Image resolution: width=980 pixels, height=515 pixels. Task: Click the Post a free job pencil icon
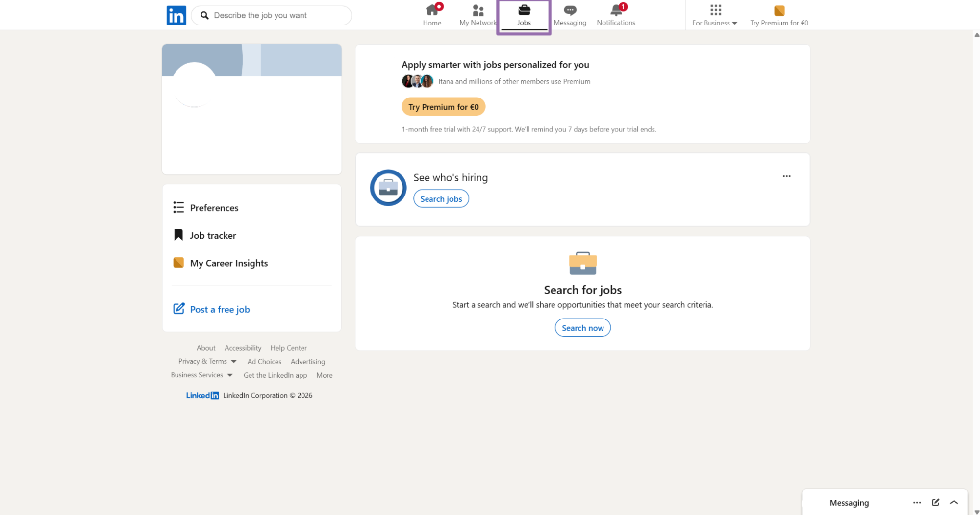(178, 309)
